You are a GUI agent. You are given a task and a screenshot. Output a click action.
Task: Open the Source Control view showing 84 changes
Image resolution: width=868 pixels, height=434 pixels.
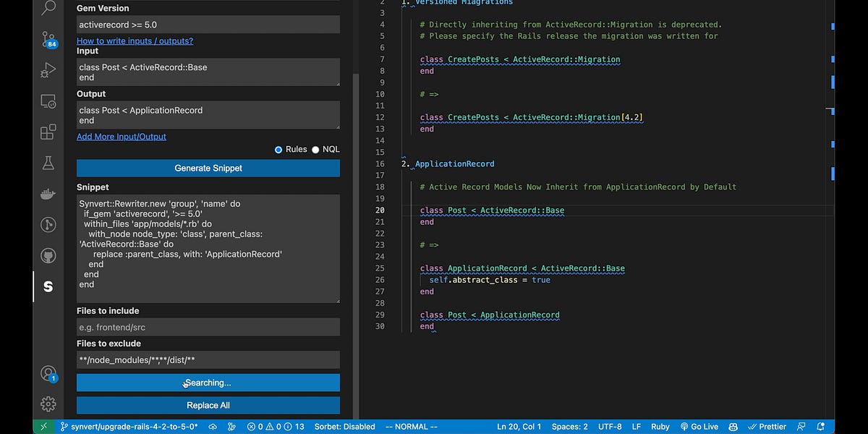point(48,40)
